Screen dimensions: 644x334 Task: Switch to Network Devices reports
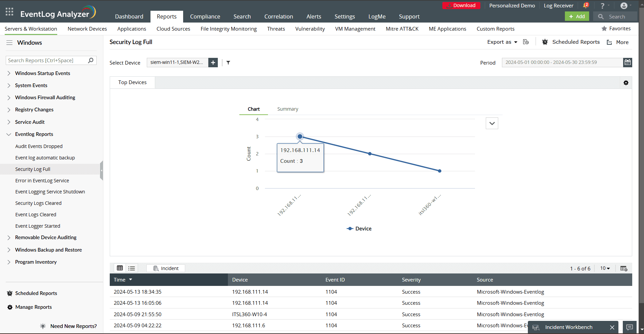[x=87, y=29]
